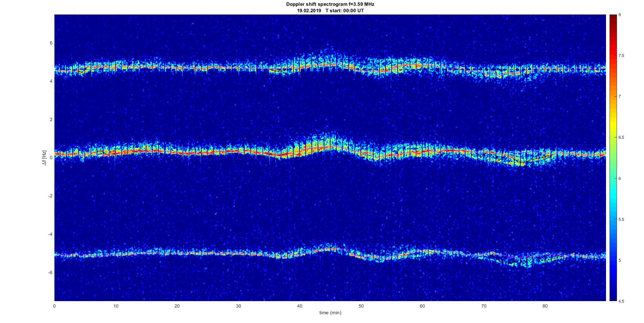Click the x-axis tick label 60

[422, 306]
